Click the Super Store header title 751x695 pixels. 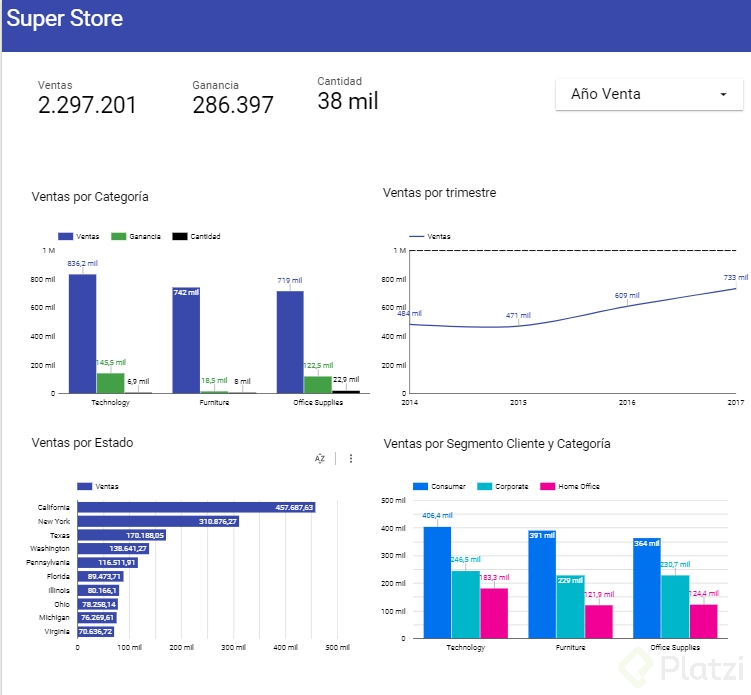[x=65, y=18]
